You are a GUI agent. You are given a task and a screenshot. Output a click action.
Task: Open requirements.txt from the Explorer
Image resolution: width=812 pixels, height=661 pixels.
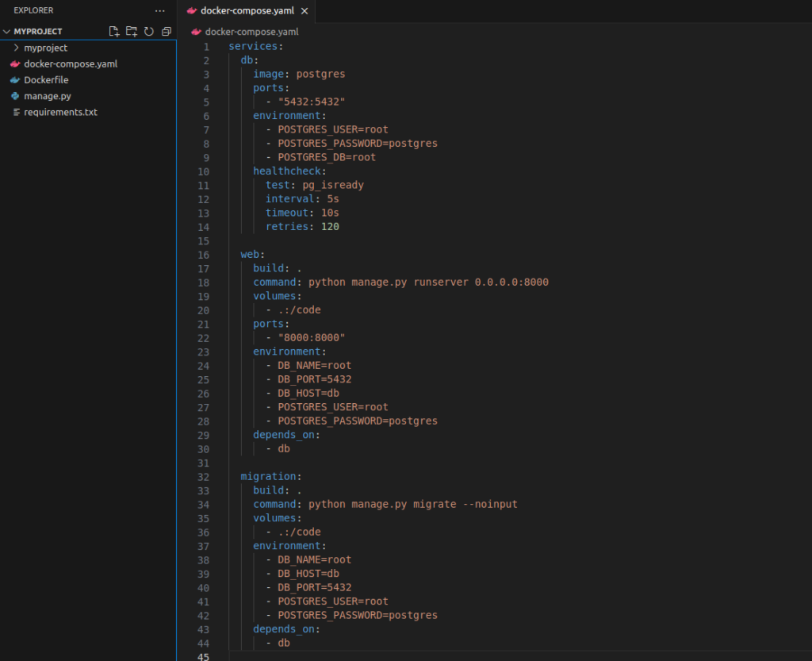60,113
